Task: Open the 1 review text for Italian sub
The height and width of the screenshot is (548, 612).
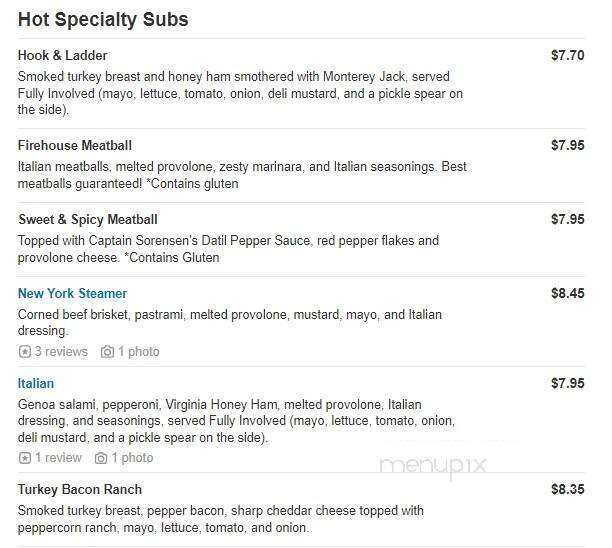Action: (x=58, y=458)
